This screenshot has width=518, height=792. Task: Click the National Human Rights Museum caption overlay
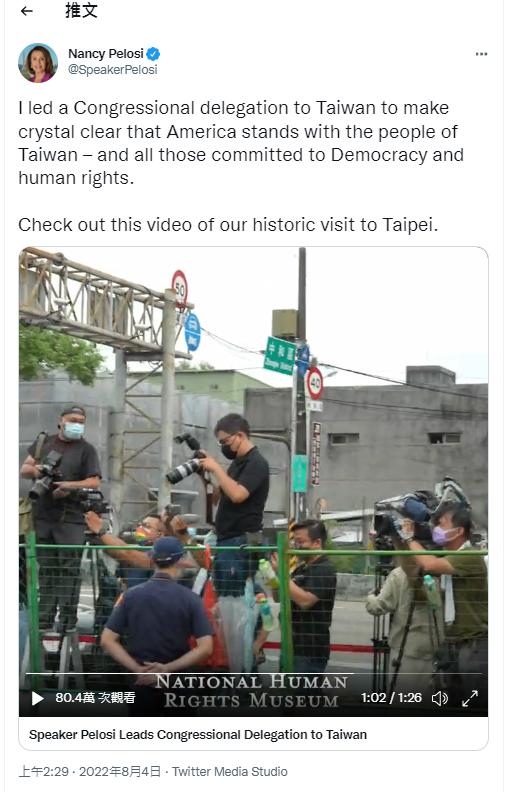tap(251, 691)
